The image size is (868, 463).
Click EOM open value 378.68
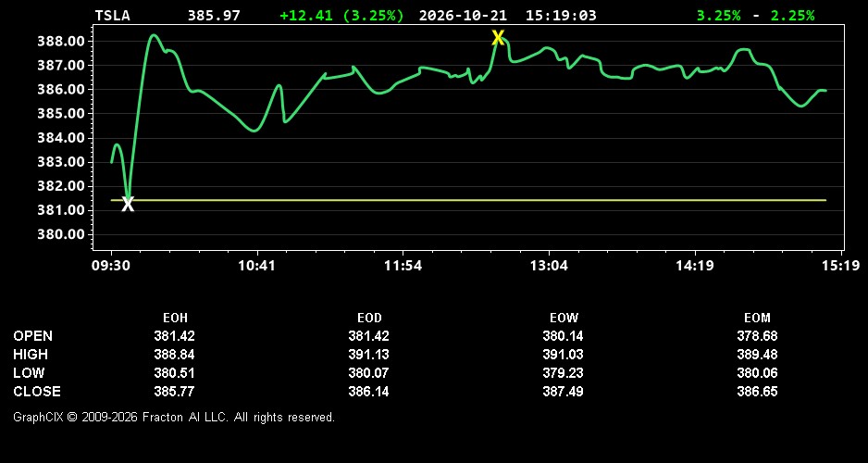pyautogui.click(x=757, y=336)
